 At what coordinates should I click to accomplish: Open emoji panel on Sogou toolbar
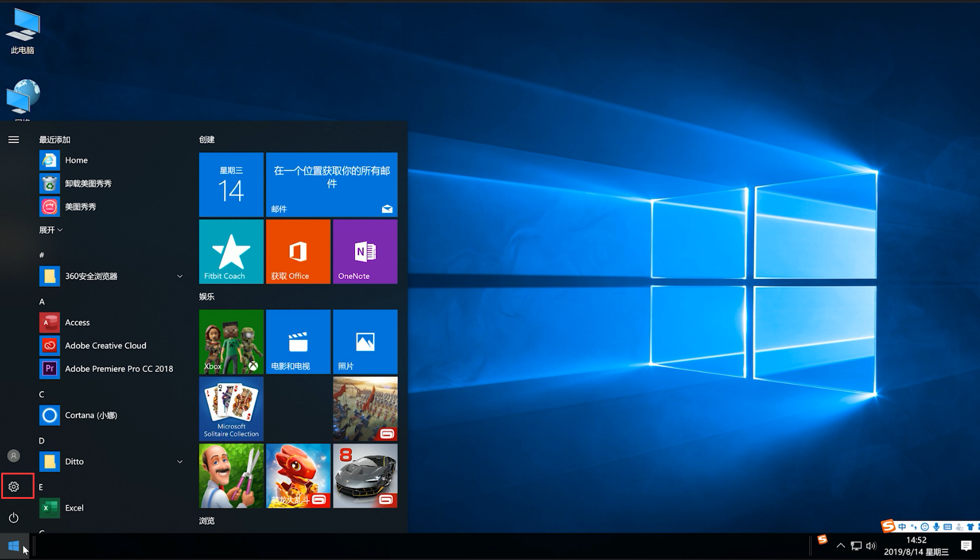coord(925,527)
